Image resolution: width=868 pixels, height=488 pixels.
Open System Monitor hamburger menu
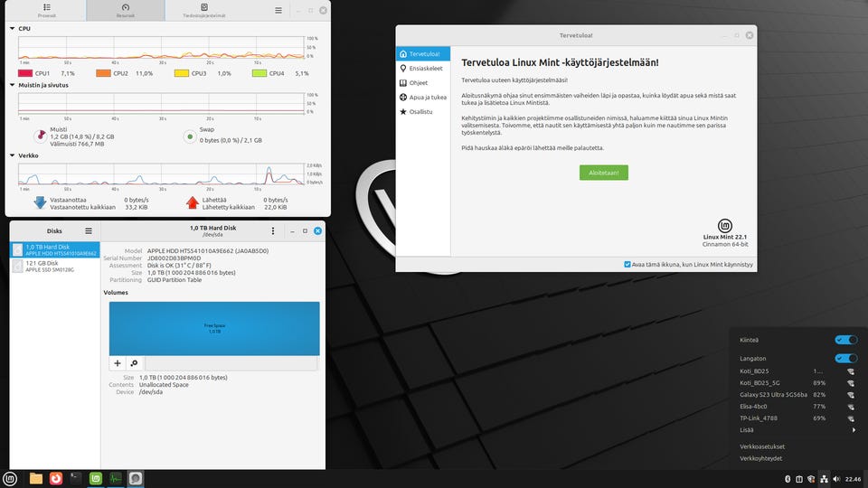coord(278,10)
